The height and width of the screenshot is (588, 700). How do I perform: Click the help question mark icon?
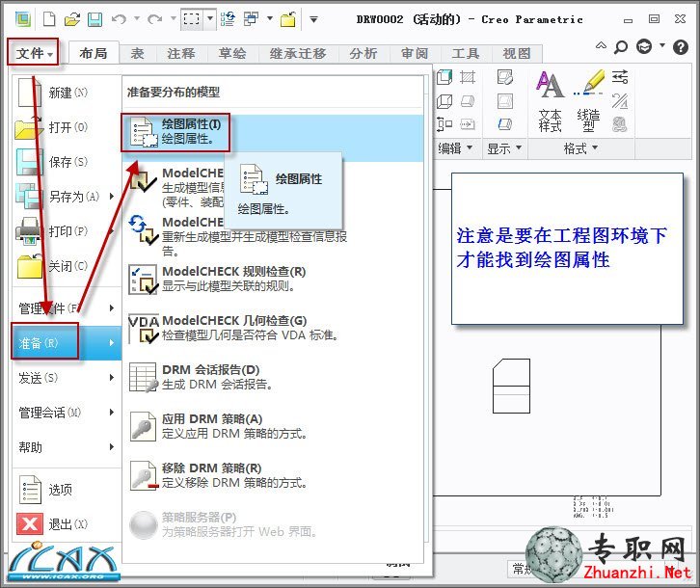[681, 46]
